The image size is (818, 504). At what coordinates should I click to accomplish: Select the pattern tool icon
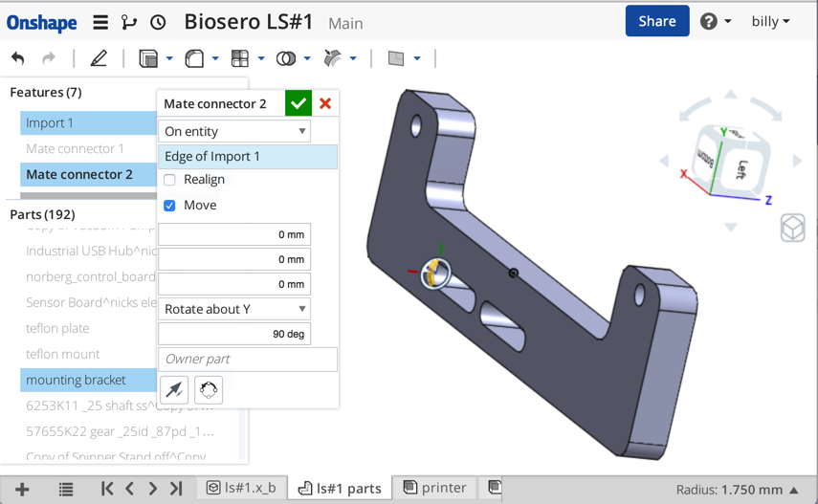point(240,58)
